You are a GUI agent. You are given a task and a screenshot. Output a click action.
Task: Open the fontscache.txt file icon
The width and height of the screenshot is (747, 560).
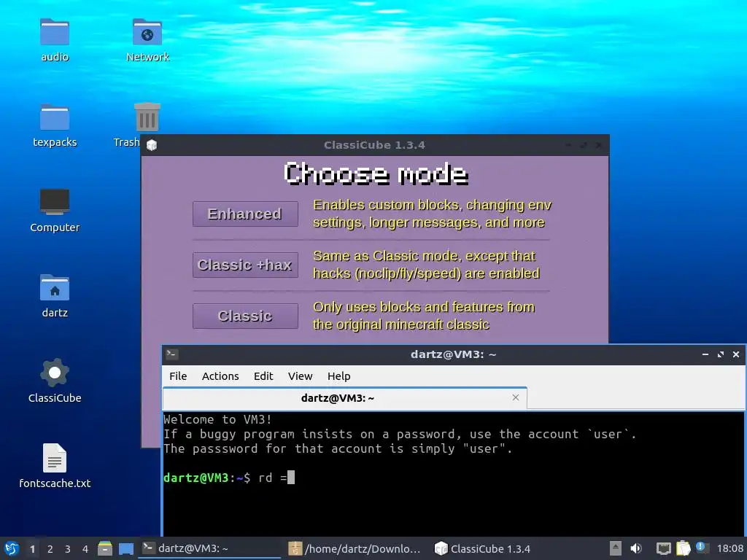coord(54,458)
